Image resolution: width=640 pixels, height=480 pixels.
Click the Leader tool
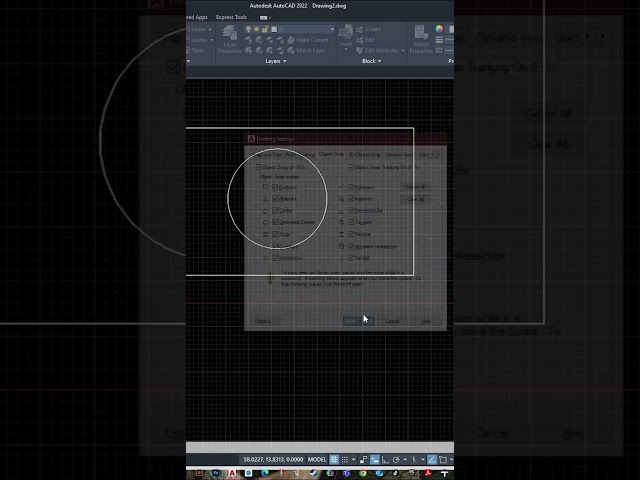click(x=198, y=40)
